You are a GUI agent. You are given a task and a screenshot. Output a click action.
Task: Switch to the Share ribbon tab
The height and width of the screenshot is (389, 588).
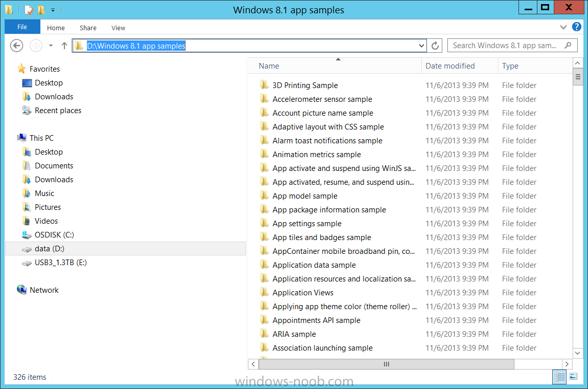pos(88,28)
